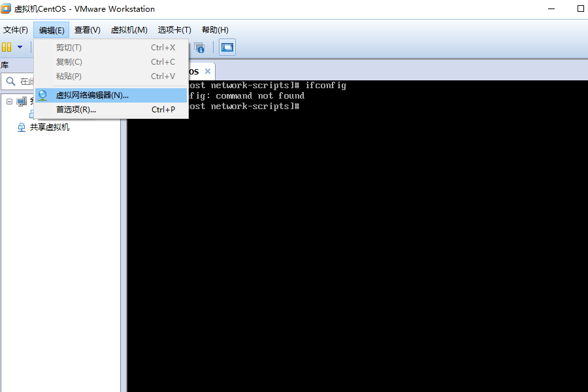Close the CentOS virtual machine tab

[208, 71]
